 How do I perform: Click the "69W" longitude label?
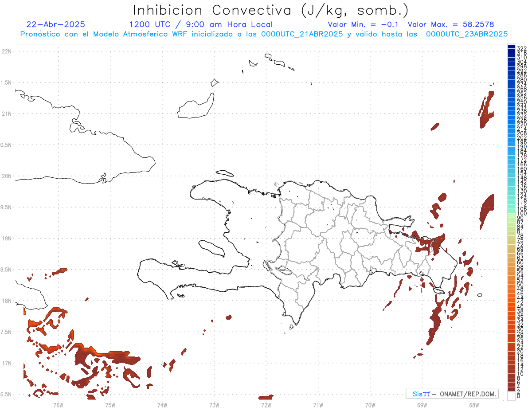[x=422, y=405]
